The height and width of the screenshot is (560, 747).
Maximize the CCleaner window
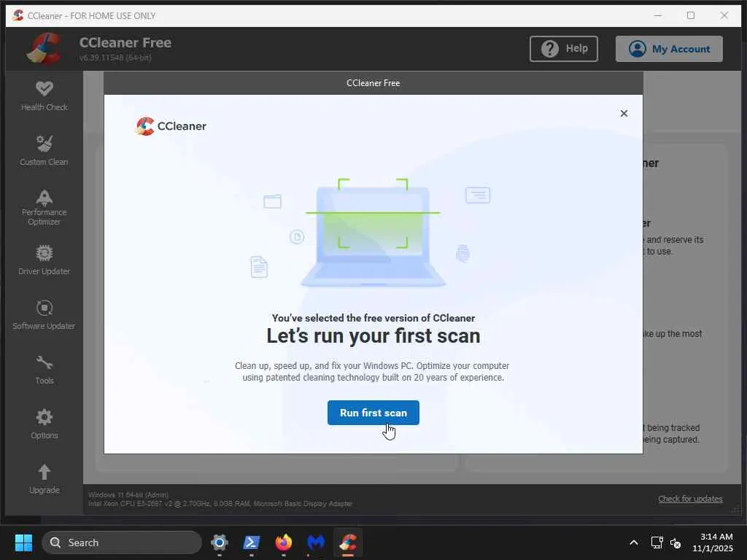tap(691, 15)
